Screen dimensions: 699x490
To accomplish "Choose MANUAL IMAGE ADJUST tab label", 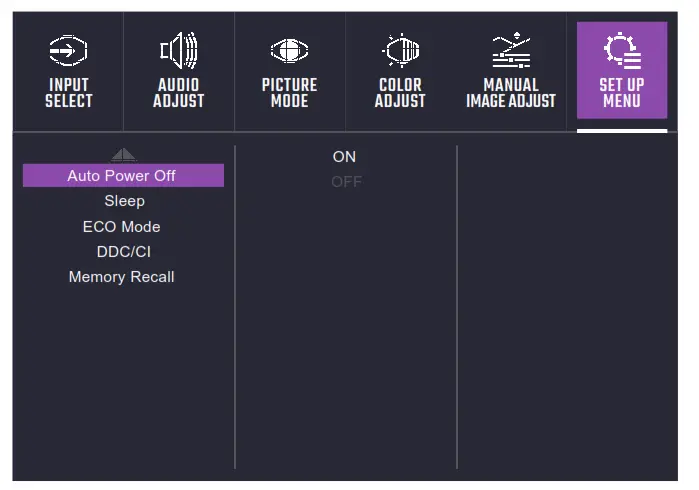I will pos(511,93).
